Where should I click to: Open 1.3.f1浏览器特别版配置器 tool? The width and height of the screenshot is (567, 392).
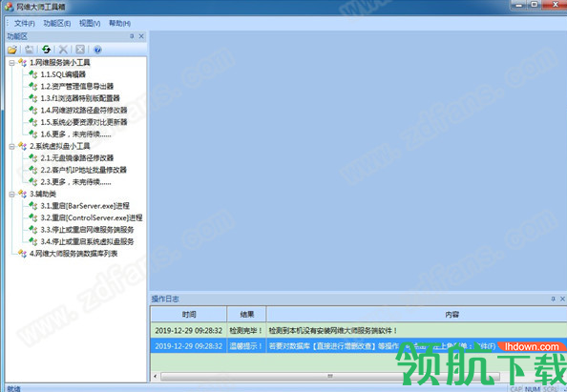click(80, 98)
